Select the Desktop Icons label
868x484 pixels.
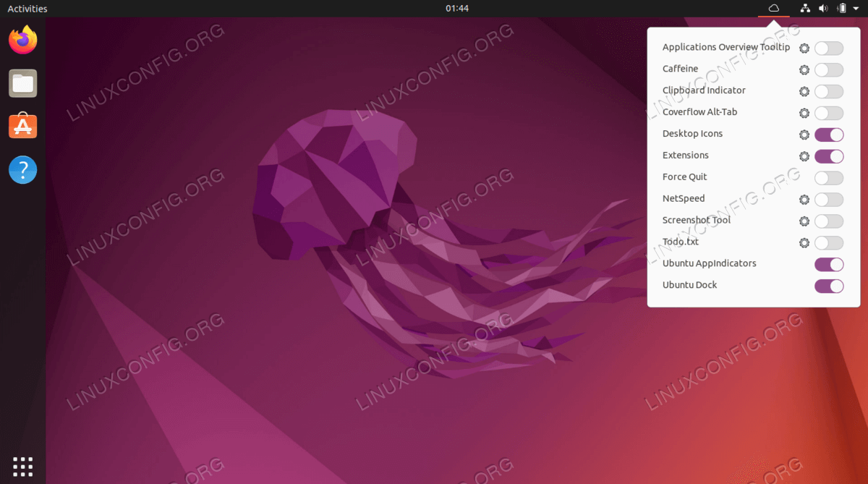[x=692, y=134]
